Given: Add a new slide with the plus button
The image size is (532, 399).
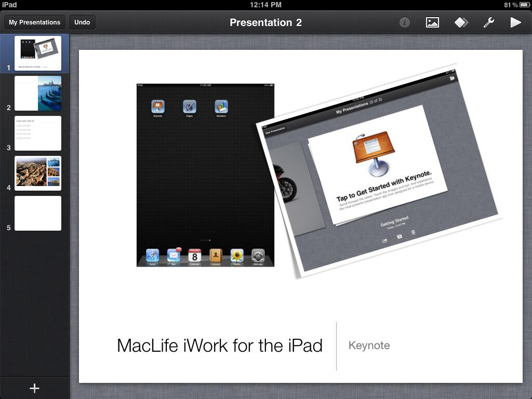Looking at the screenshot, I should [34, 388].
